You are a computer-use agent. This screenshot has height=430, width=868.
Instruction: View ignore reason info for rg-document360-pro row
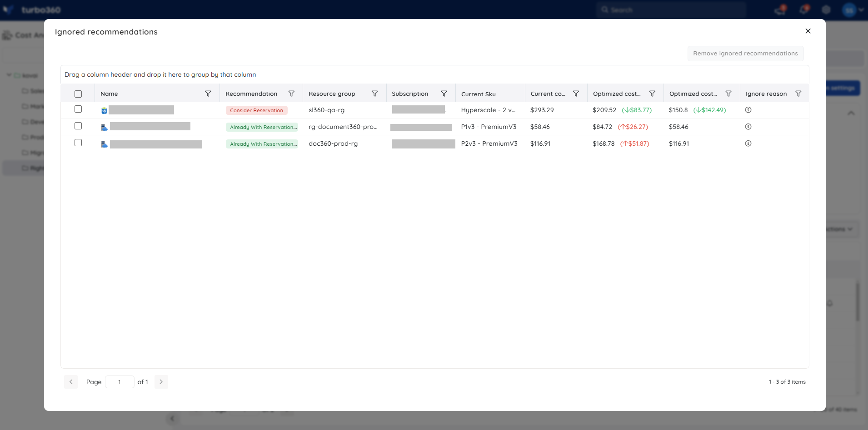click(x=748, y=127)
